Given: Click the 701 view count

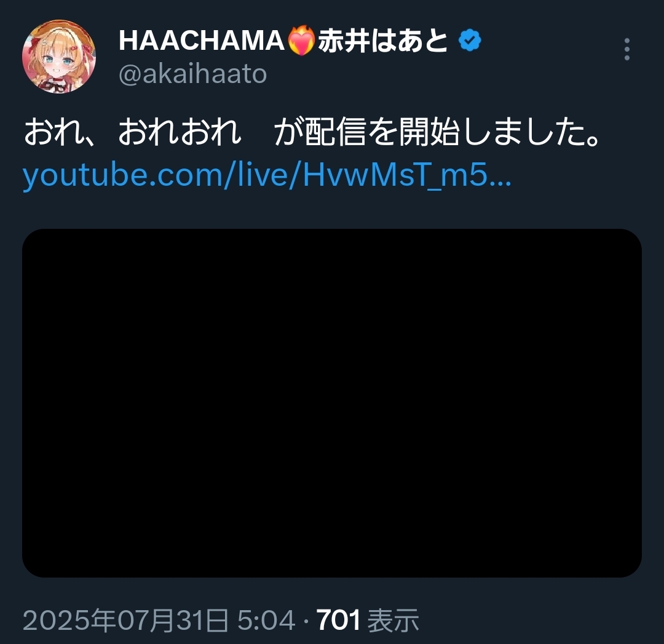Looking at the screenshot, I should pos(338,620).
